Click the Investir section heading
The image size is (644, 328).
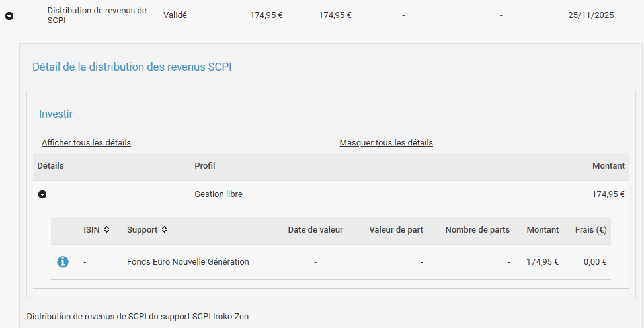[x=56, y=114]
